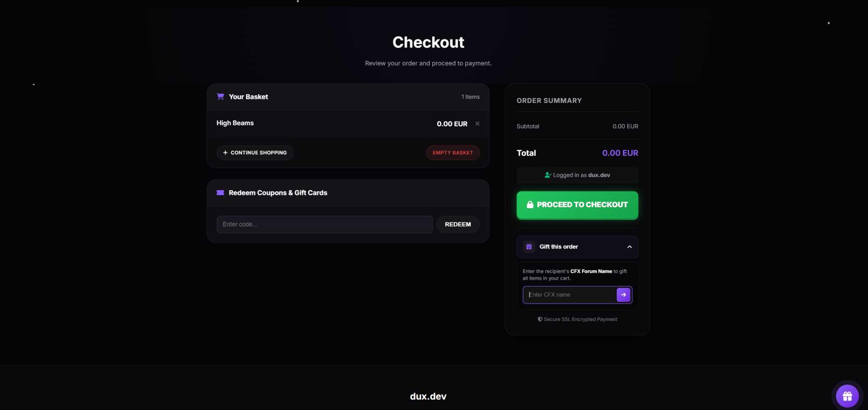Image resolution: width=868 pixels, height=410 pixels.
Task: Click the shopping cart icon beside Your Basket
Action: pyautogui.click(x=220, y=96)
